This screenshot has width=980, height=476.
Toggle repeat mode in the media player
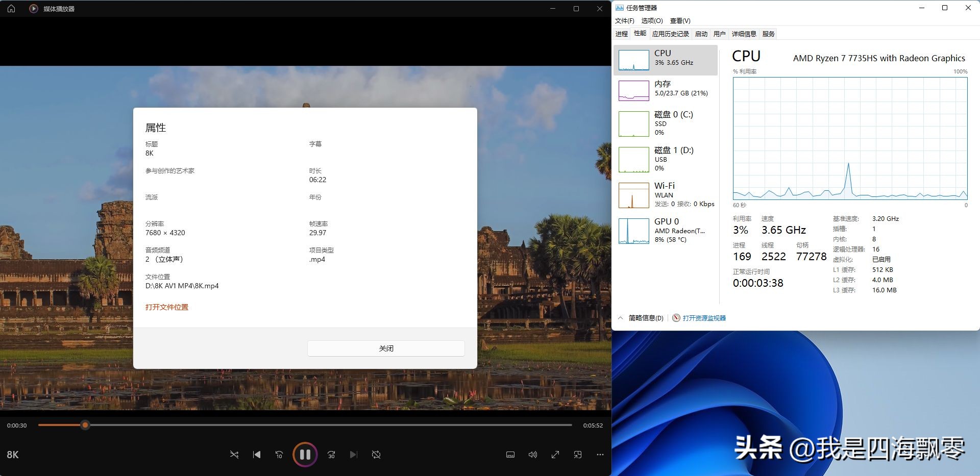pyautogui.click(x=376, y=454)
